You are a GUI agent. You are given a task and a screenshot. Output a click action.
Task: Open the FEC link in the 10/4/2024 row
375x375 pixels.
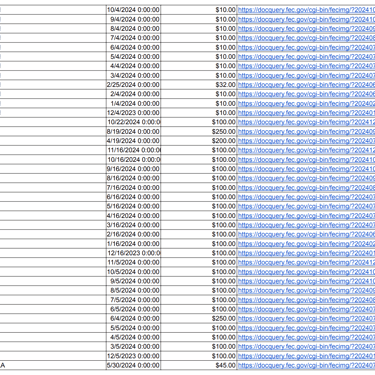[x=306, y=10]
